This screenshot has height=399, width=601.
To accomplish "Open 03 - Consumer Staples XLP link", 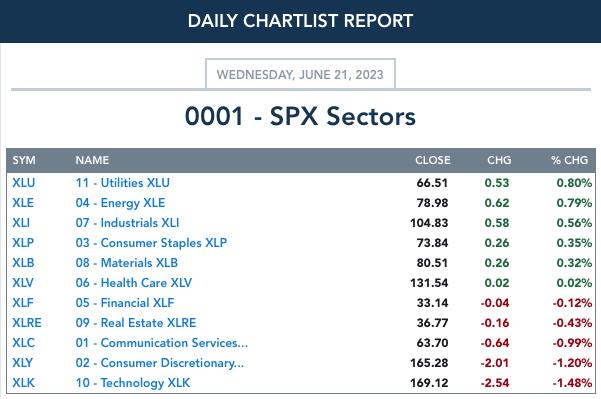I will (x=151, y=243).
